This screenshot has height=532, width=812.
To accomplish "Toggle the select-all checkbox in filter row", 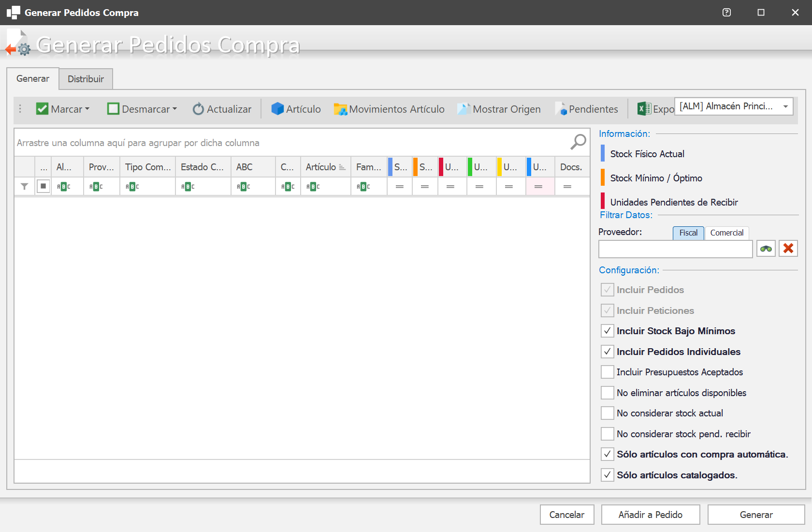I will [43, 186].
